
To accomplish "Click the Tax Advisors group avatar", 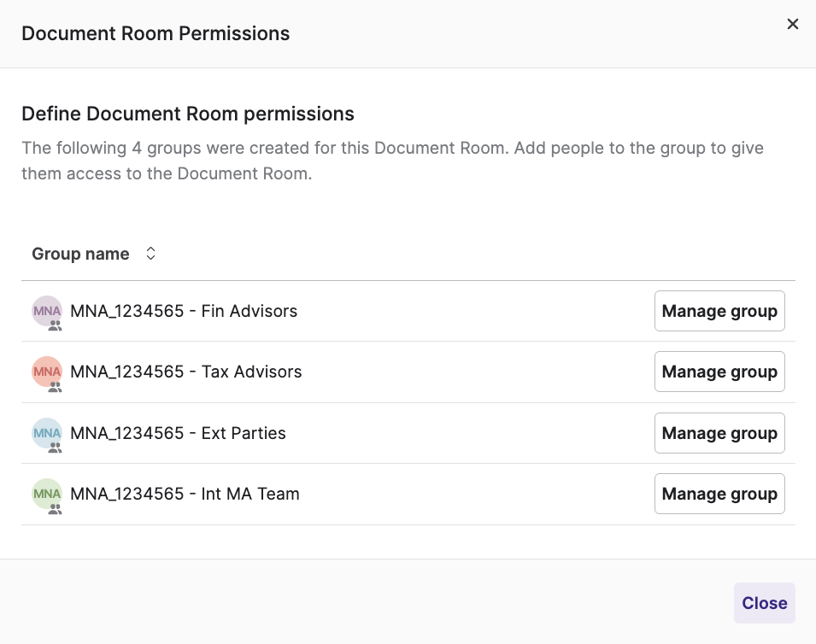I will click(47, 372).
